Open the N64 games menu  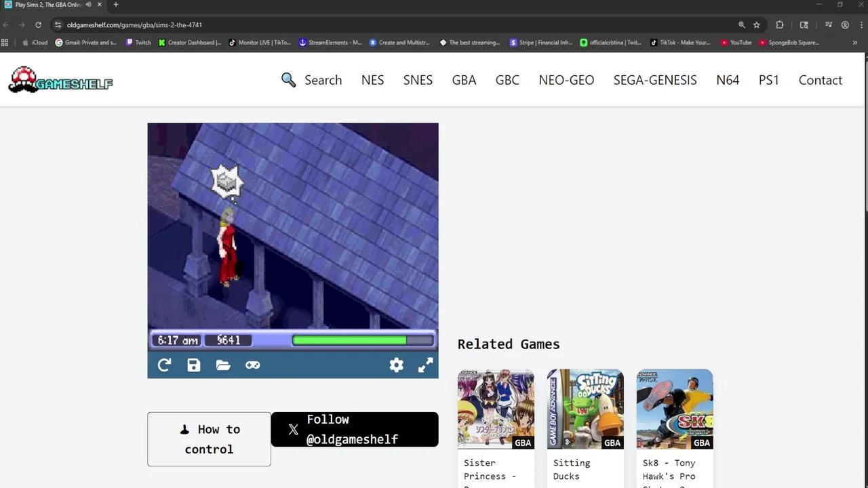[x=728, y=80]
